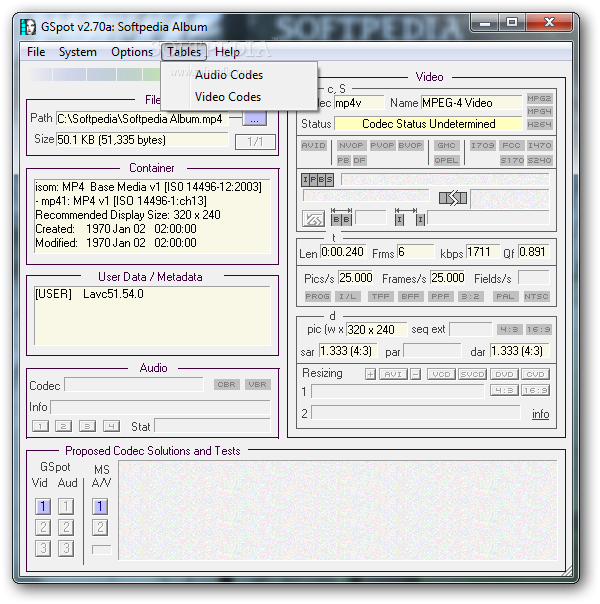Toggle the audio VBR indicator
Screen dimensions: 600x604
click(257, 384)
